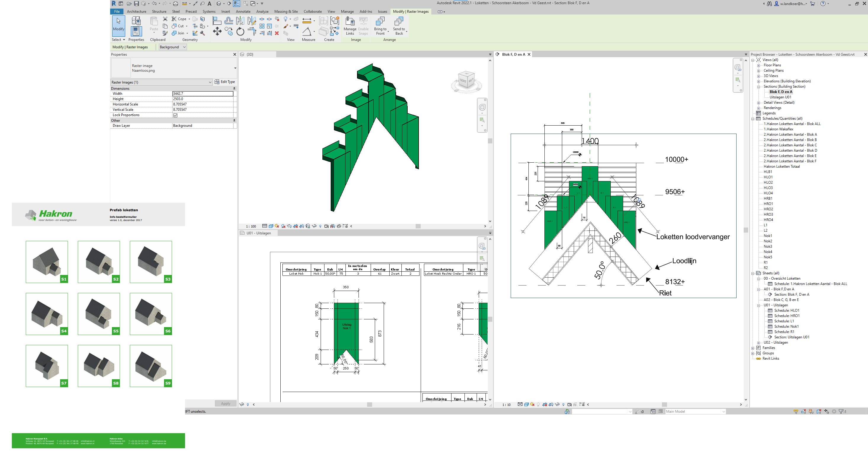This screenshot has height=461, width=868.
Task: Open the Uitslagen U01 section view
Action: click(x=780, y=97)
